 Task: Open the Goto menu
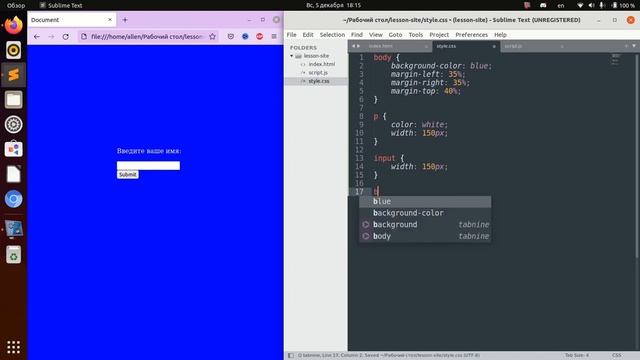coord(395,35)
